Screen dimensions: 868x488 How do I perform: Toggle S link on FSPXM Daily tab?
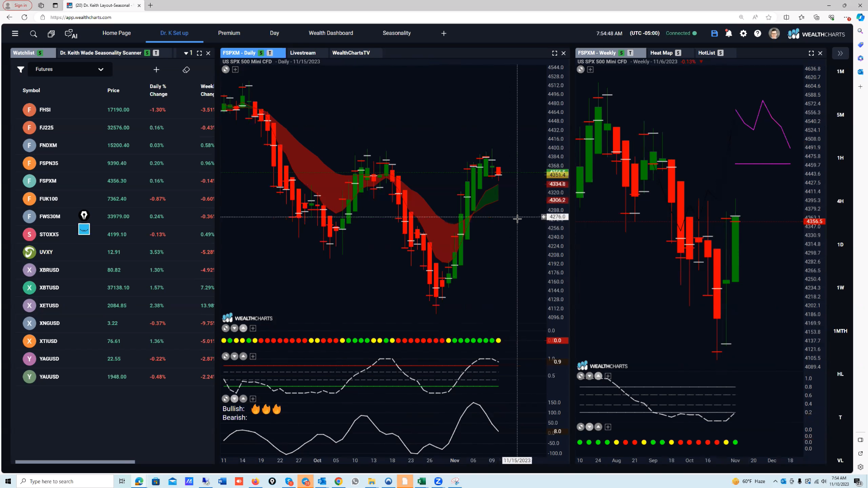[x=261, y=53]
